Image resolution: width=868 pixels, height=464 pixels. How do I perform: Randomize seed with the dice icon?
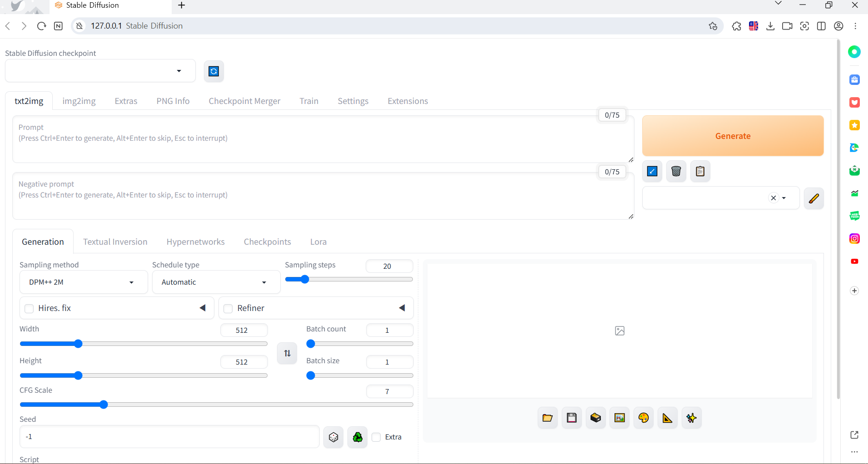pyautogui.click(x=333, y=437)
